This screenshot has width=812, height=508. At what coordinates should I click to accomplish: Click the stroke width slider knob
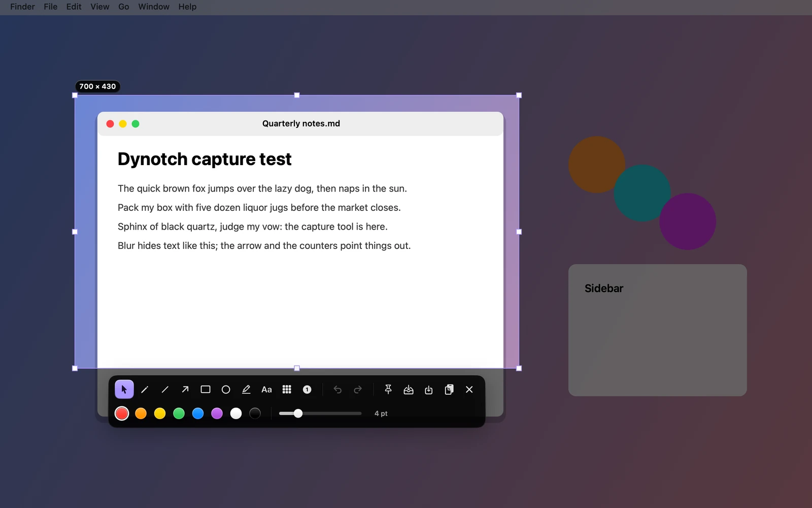(298, 414)
